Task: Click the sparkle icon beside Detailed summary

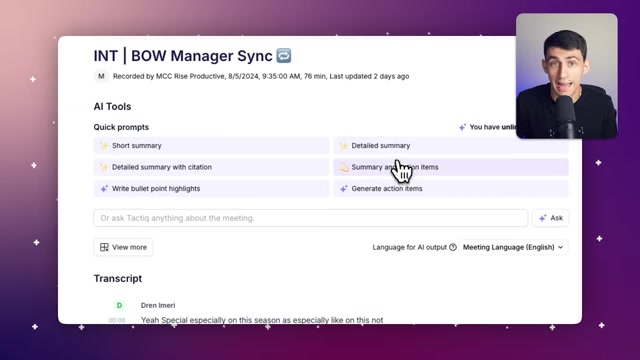Action: click(x=344, y=146)
